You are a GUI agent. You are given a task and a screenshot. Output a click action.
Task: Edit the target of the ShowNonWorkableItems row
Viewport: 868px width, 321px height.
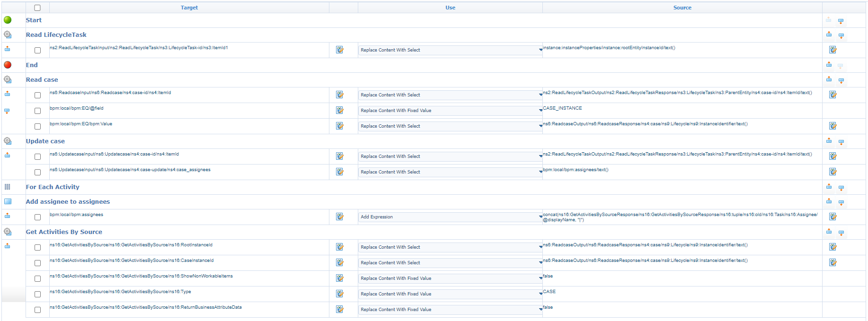coord(339,278)
